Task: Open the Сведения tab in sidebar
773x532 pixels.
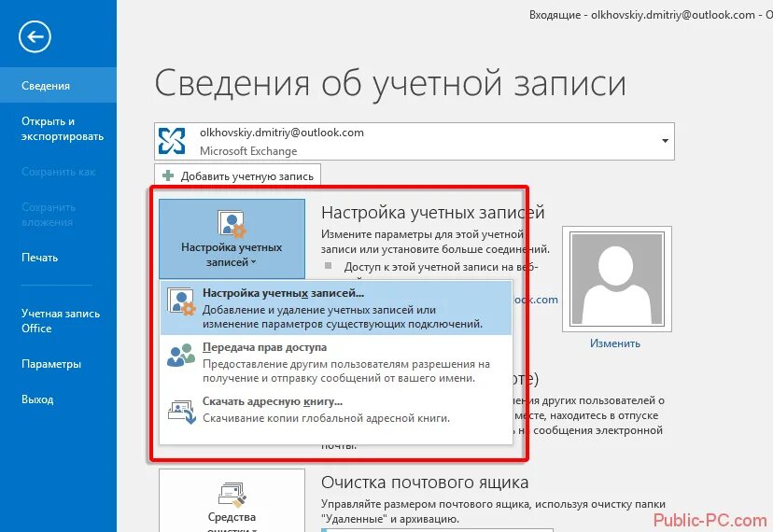Action: click(58, 86)
